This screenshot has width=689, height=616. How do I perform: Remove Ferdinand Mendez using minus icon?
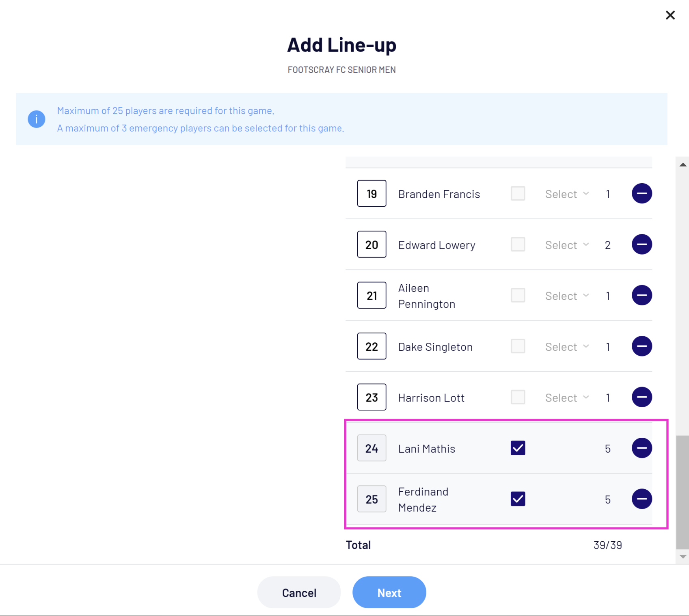click(x=641, y=499)
